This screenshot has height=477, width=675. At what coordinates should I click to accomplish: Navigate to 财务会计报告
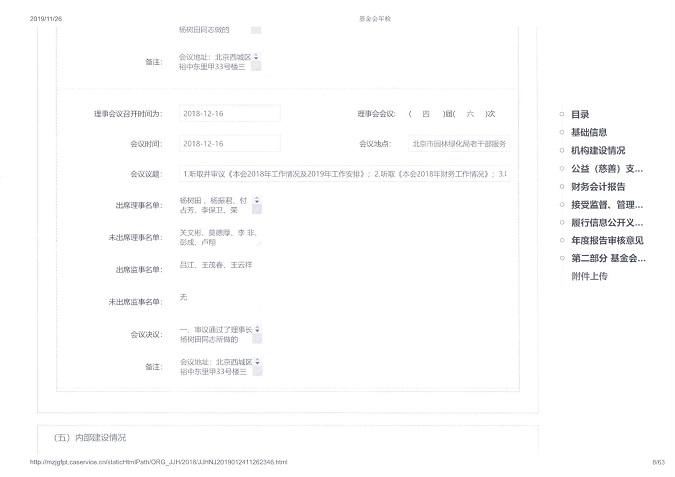[598, 187]
